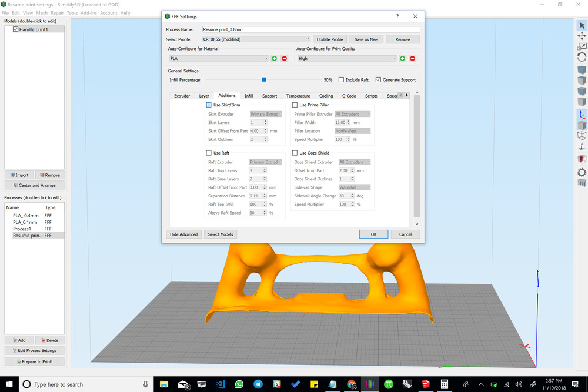Open Ooze Shield Extruder dropdown
This screenshot has width=588, height=392.
355,162
